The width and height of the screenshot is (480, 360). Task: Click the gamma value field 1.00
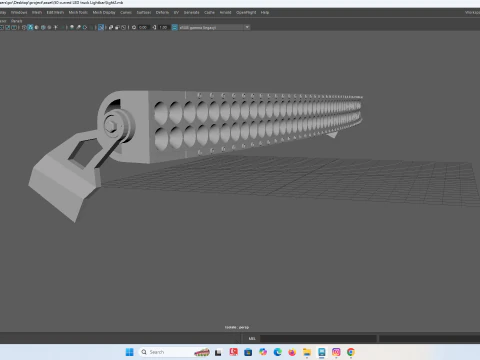163,27
